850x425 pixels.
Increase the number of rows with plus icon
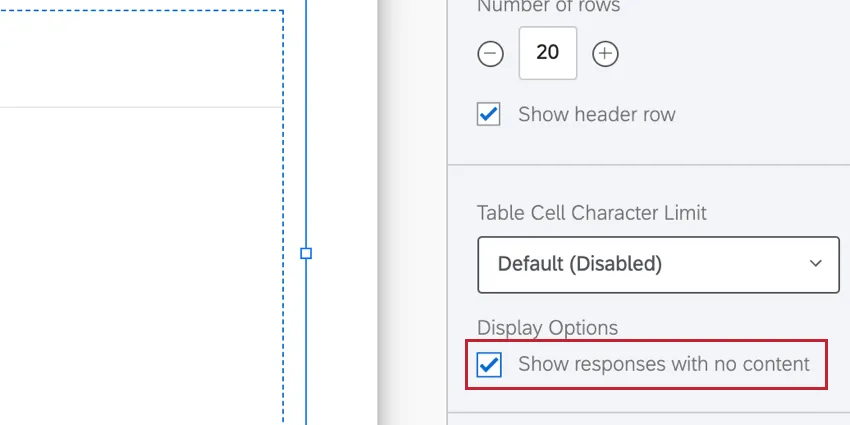(605, 54)
